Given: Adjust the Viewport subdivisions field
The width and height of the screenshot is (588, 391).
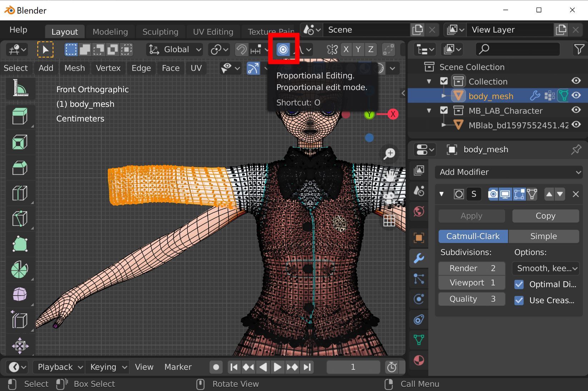Looking at the screenshot, I should (x=472, y=283).
